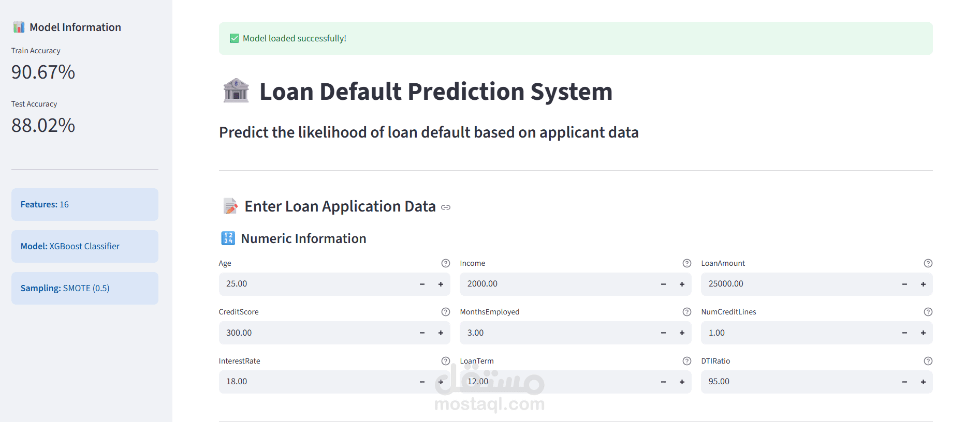This screenshot has width=980, height=422.
Task: Click the bank icon in the main title
Action: pyautogui.click(x=236, y=91)
